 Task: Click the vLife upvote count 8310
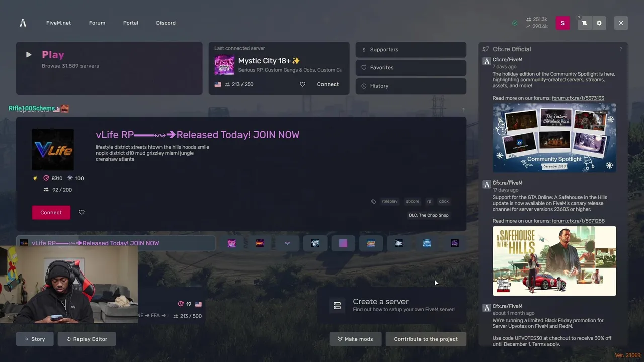(x=53, y=178)
